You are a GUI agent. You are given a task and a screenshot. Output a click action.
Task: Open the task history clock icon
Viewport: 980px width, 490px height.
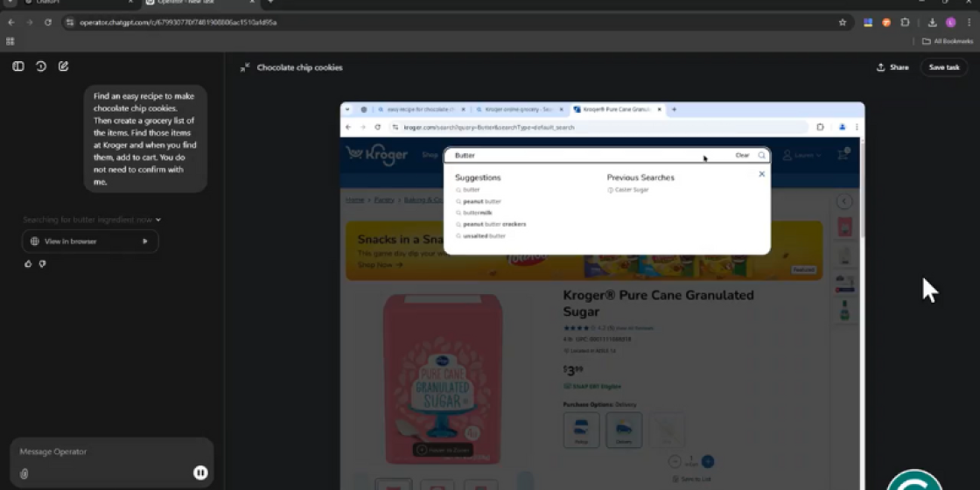tap(41, 66)
